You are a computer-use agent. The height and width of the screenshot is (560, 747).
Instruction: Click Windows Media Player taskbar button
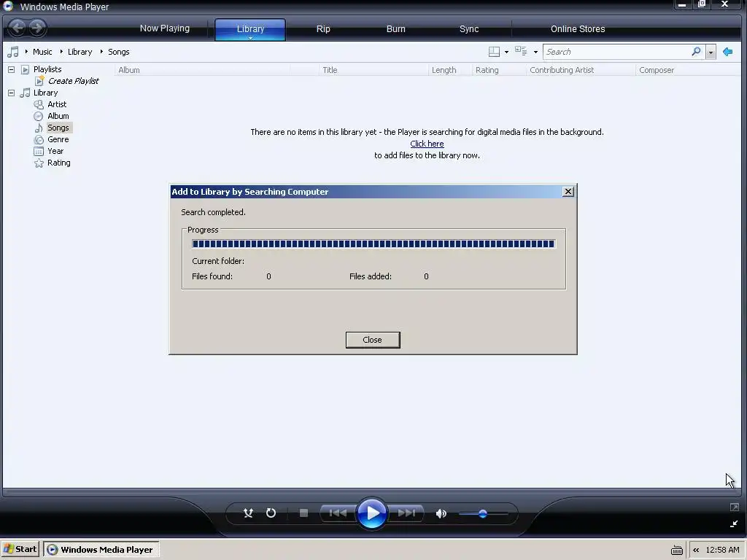pyautogui.click(x=101, y=550)
